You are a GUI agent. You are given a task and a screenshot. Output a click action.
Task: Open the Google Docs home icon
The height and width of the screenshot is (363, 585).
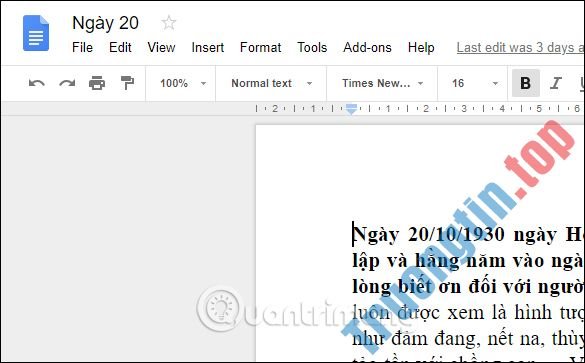pos(36,33)
